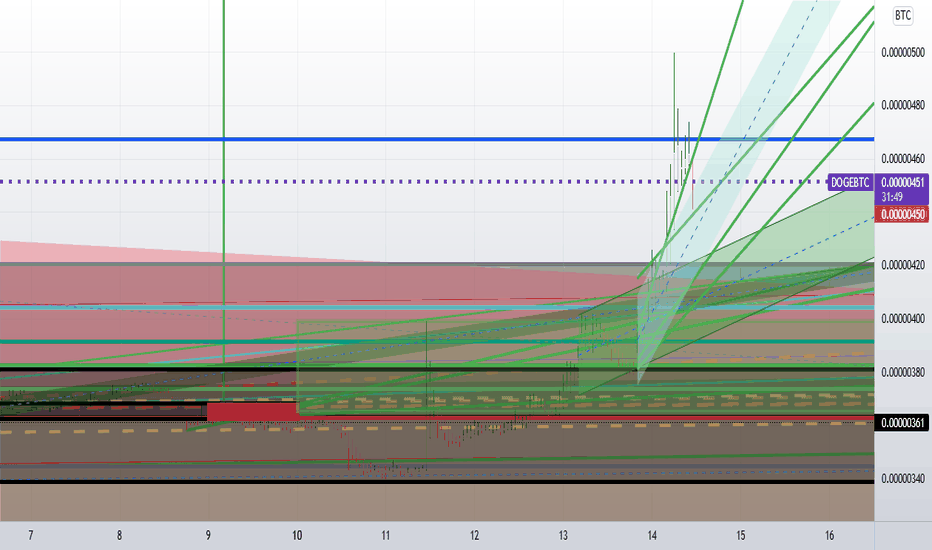The image size is (932, 550).
Task: Click the 0.00000420 price axis value
Action: [x=903, y=265]
